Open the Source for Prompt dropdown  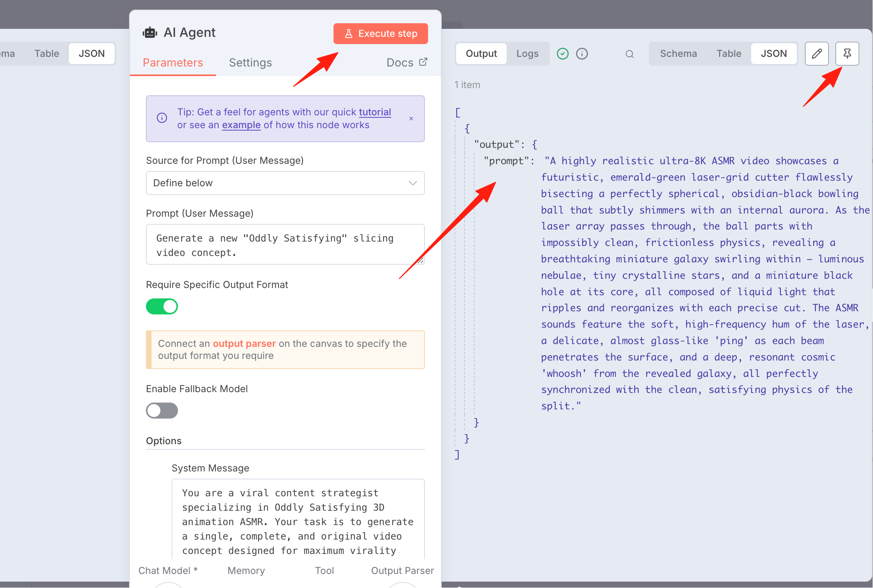[285, 183]
